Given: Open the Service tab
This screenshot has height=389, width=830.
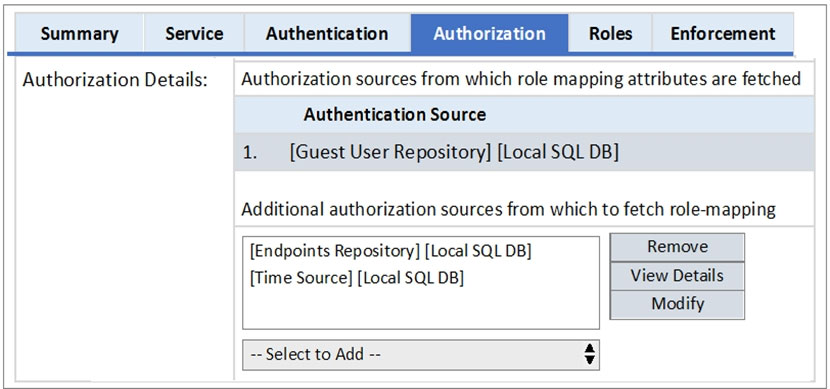Looking at the screenshot, I should (x=194, y=34).
